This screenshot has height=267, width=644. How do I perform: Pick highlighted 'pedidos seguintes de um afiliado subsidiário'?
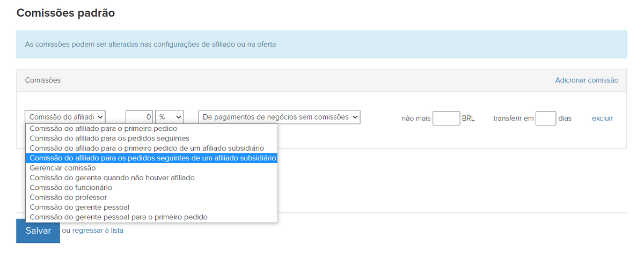pyautogui.click(x=152, y=158)
